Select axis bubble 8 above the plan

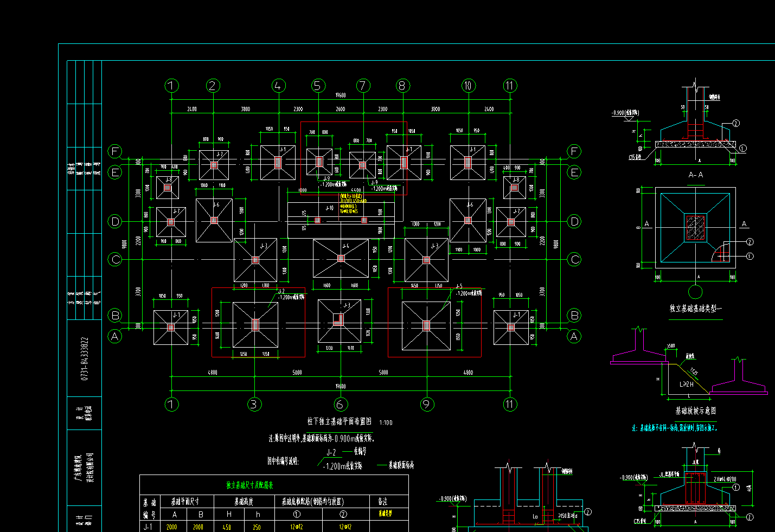[402, 86]
